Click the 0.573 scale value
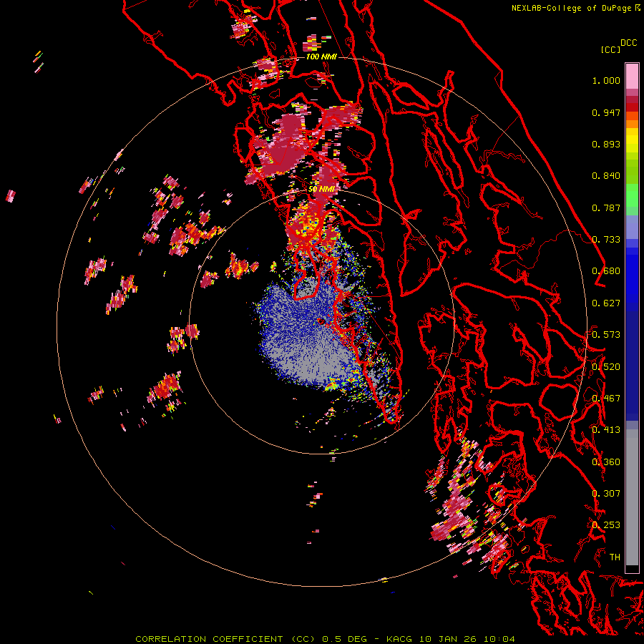Image resolution: width=644 pixels, height=644 pixels. click(x=606, y=335)
